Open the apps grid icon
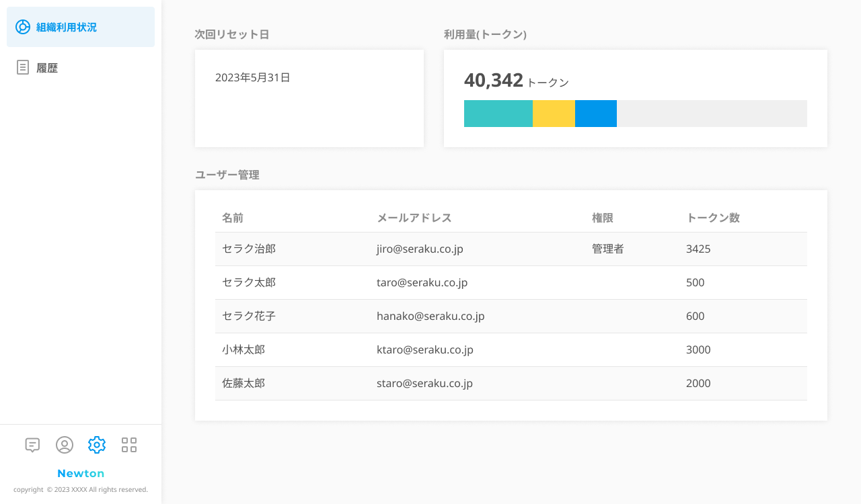This screenshot has width=861, height=504. [129, 445]
